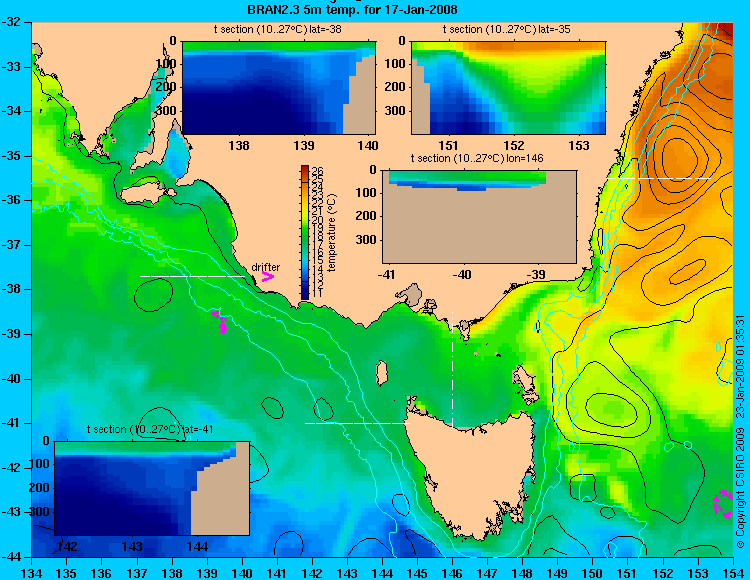Select the 't section (10..27°C) lat=-35' heading

tap(507, 29)
